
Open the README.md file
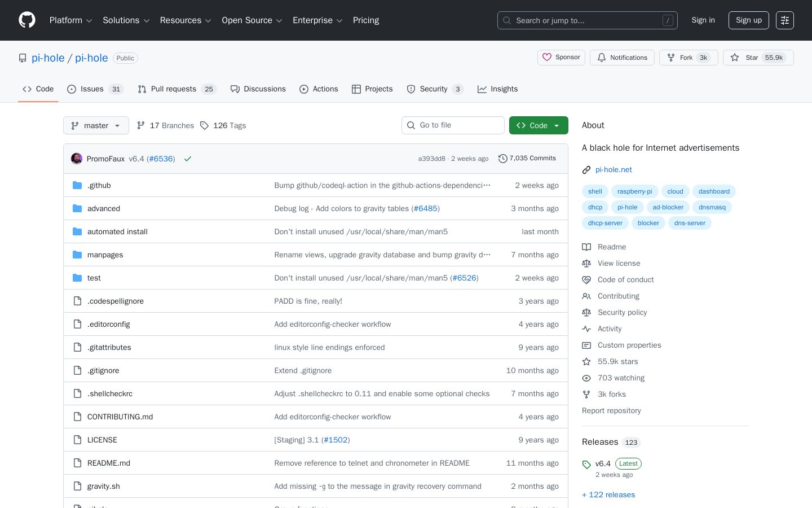tap(109, 463)
